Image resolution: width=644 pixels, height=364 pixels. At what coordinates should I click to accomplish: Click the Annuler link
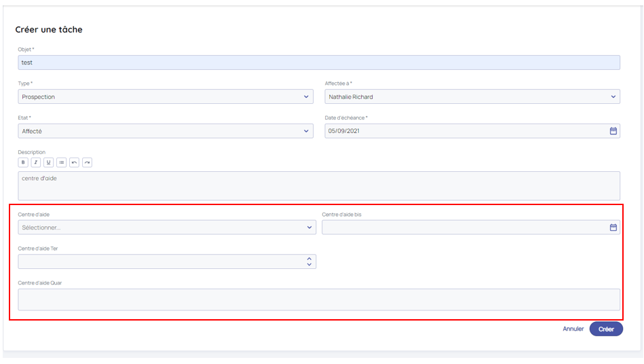click(573, 329)
